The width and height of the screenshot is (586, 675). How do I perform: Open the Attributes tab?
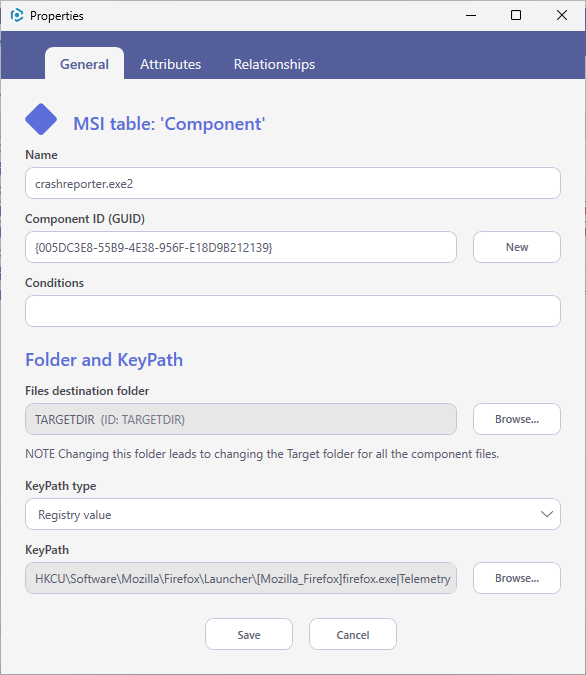(x=171, y=64)
